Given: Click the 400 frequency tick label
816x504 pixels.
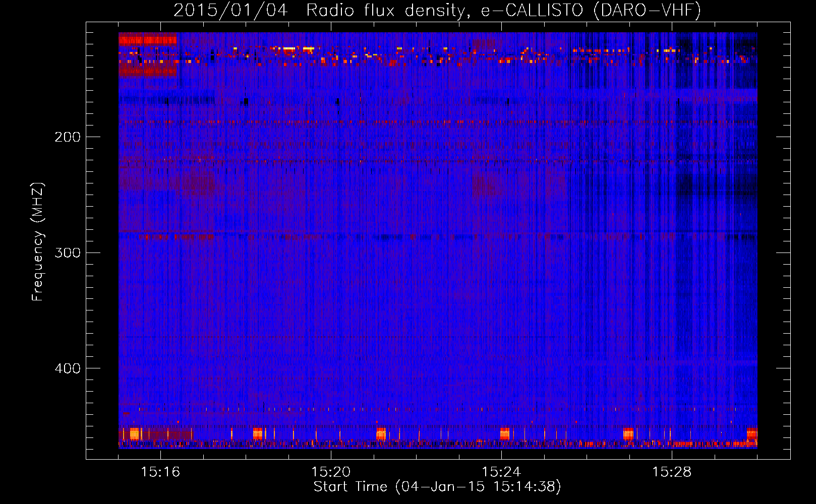Looking at the screenshot, I should click(x=67, y=368).
